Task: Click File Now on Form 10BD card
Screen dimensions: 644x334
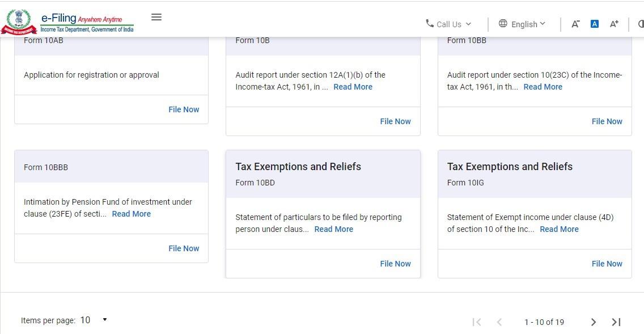Action: point(395,263)
